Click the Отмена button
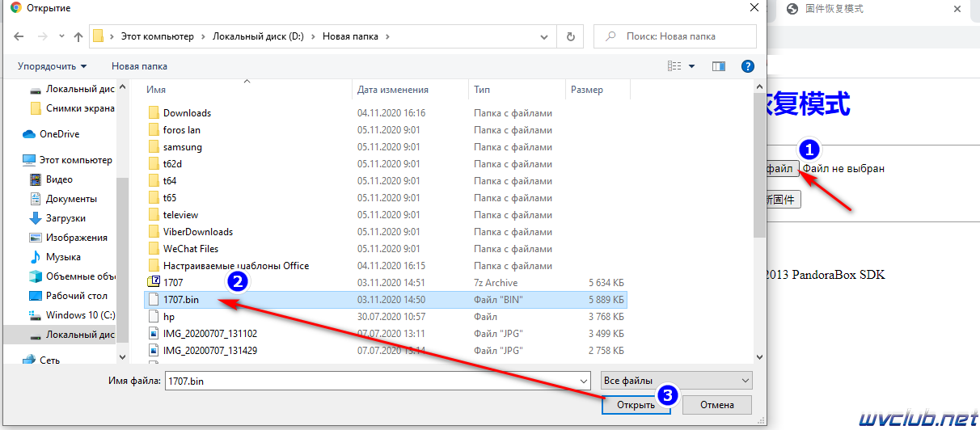The height and width of the screenshot is (430, 980). pos(717,405)
